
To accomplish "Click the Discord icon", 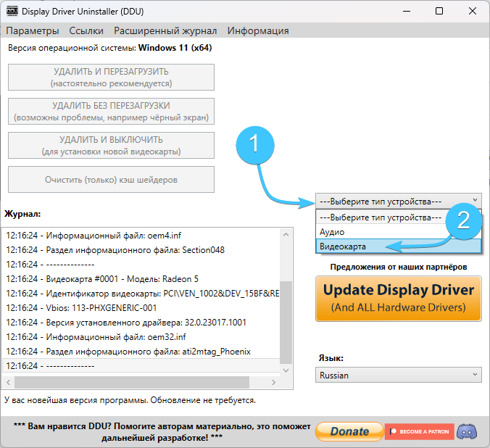I will pos(468,431).
